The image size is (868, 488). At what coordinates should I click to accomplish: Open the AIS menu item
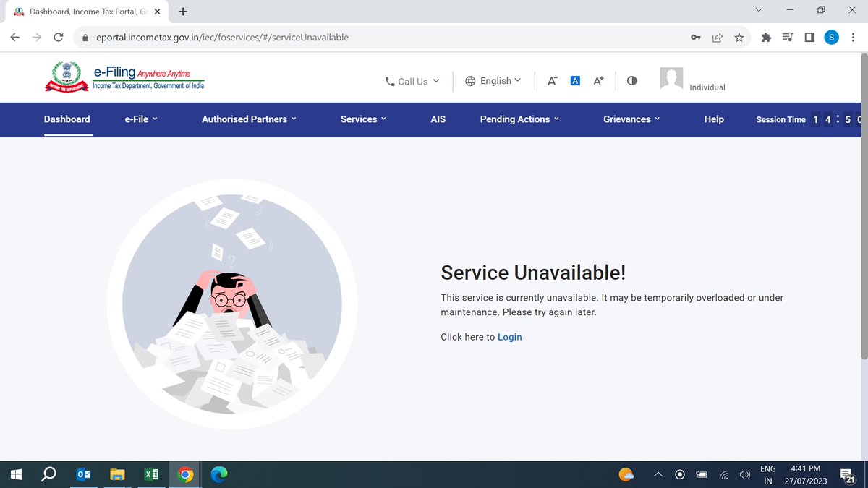point(438,119)
